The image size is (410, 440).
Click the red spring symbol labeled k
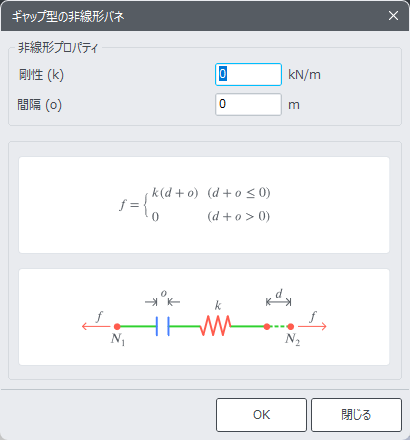215,326
